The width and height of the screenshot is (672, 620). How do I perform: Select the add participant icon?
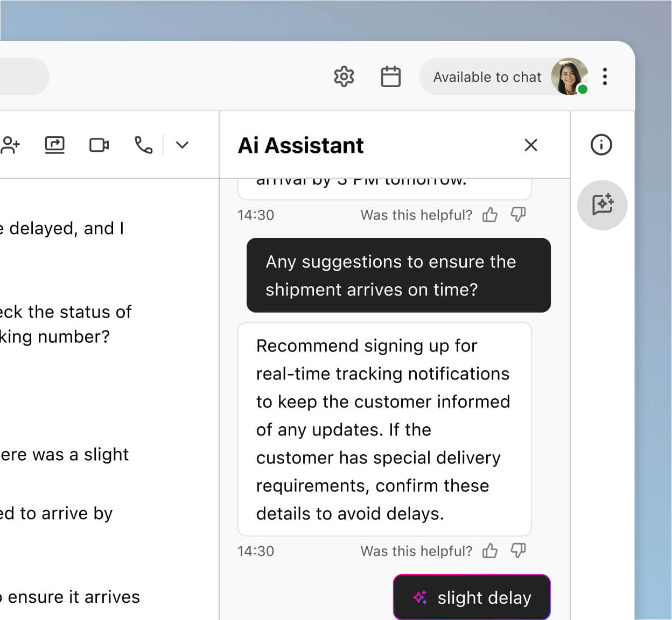coord(11,145)
